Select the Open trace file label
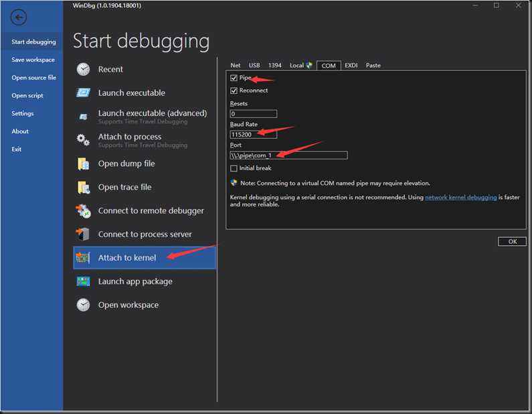532x414 pixels. coord(125,187)
